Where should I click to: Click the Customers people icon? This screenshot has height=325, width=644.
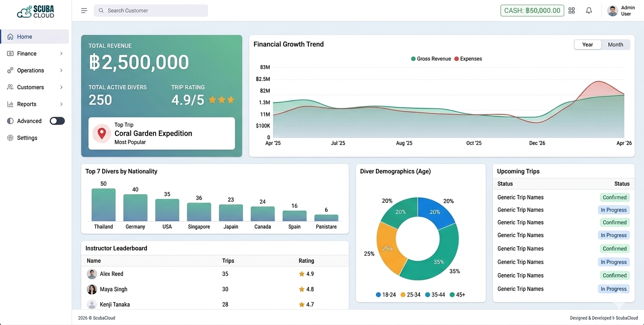tap(11, 87)
